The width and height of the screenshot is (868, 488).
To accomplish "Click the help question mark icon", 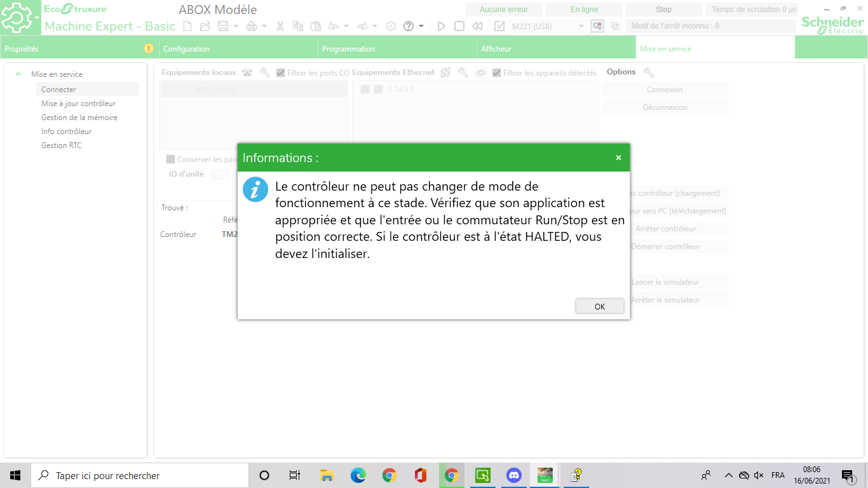I will click(409, 26).
